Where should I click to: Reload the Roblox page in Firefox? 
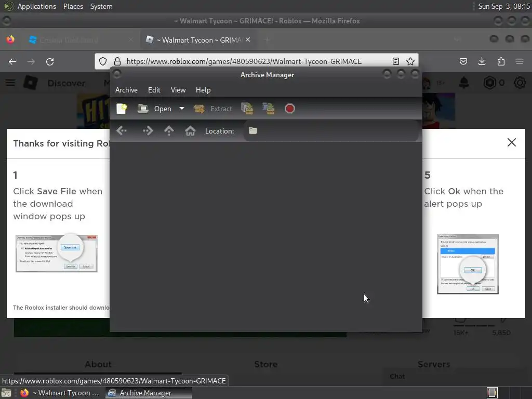point(50,61)
